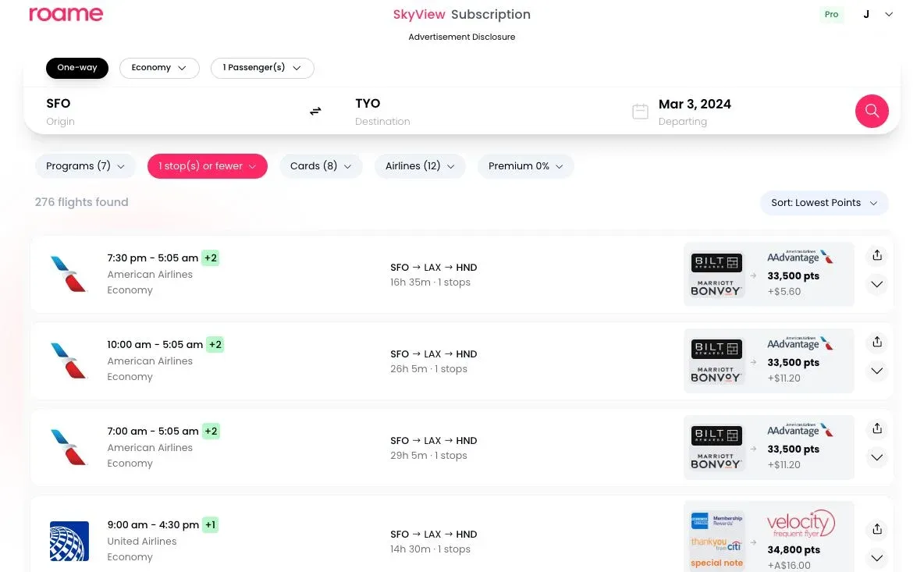This screenshot has width=924, height=572.
Task: Share the 9:00 am United flight
Action: click(x=877, y=529)
